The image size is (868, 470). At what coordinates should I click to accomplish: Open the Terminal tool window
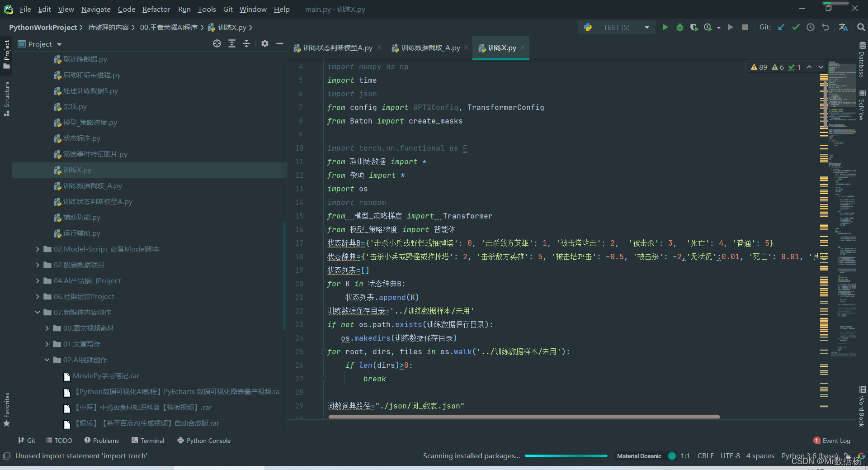pos(148,441)
